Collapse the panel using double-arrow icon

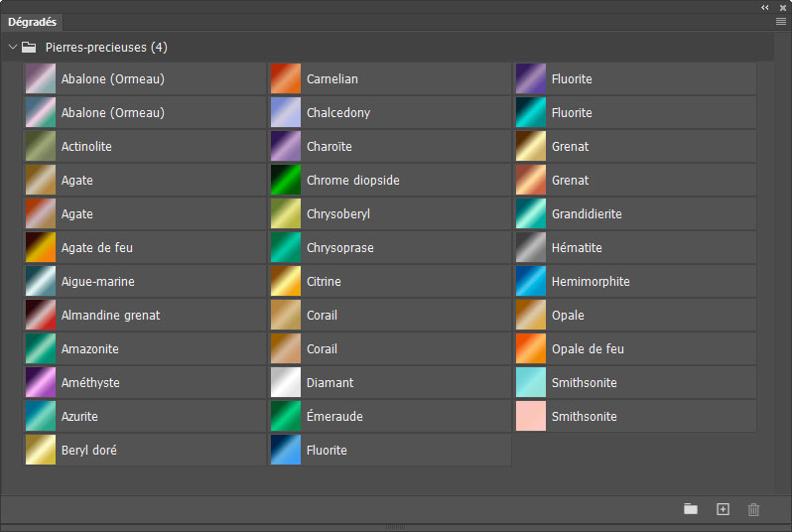point(765,7)
